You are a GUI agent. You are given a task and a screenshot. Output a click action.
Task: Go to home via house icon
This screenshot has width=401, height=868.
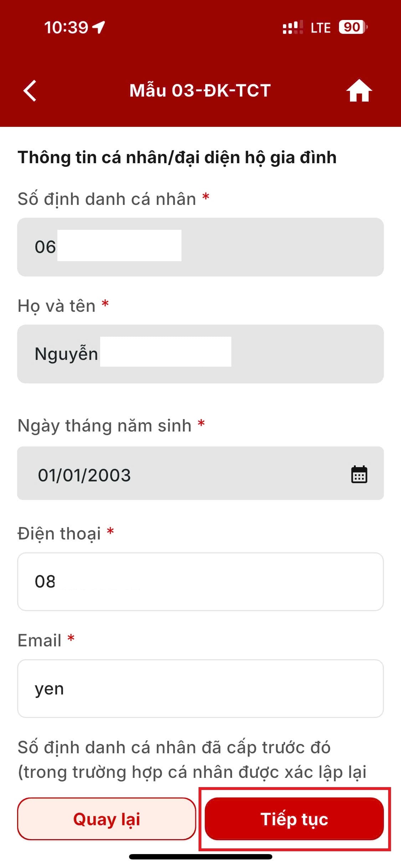pyautogui.click(x=359, y=91)
